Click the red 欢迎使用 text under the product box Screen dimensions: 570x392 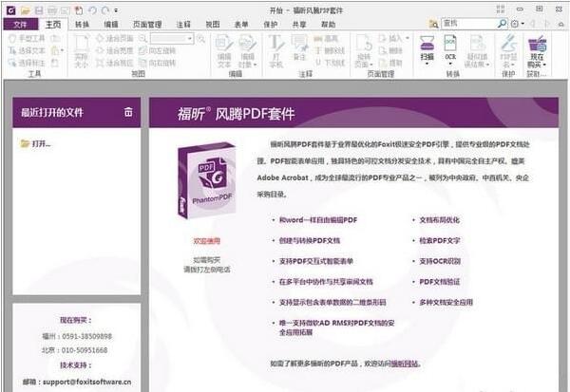206,241
